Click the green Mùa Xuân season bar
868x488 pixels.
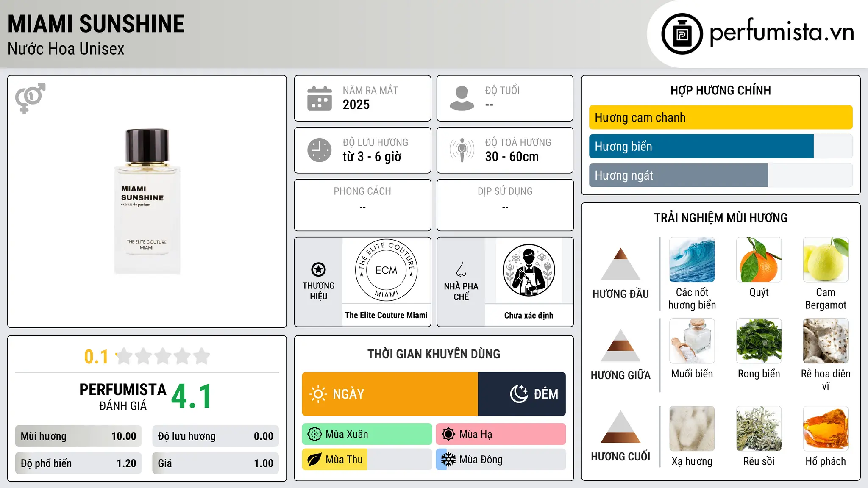(x=367, y=434)
